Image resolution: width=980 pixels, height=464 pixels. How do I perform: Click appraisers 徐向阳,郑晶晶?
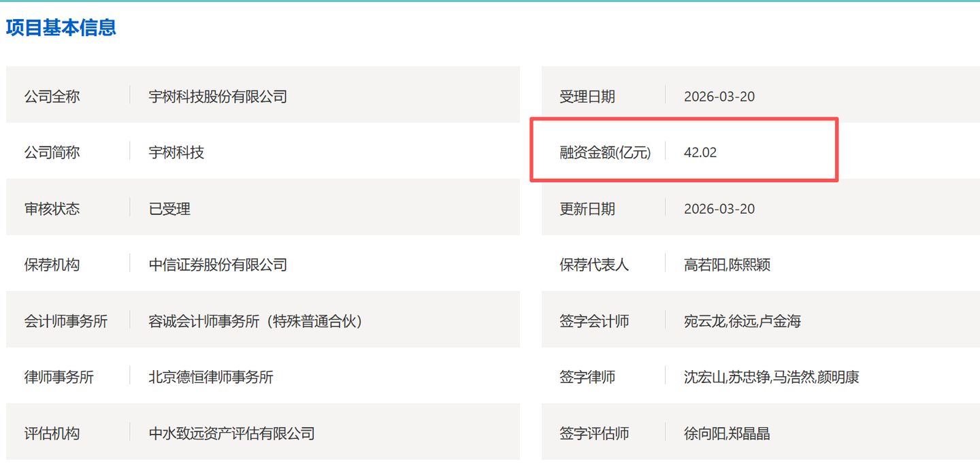(727, 433)
